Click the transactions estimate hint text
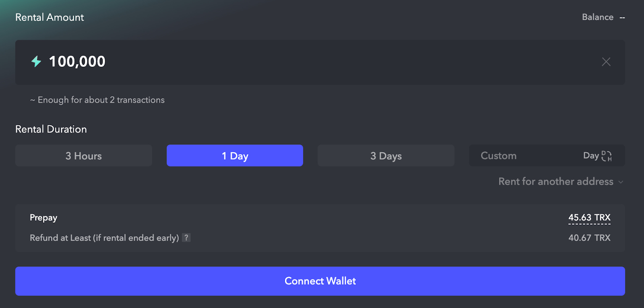Image resolution: width=644 pixels, height=308 pixels. [x=97, y=100]
